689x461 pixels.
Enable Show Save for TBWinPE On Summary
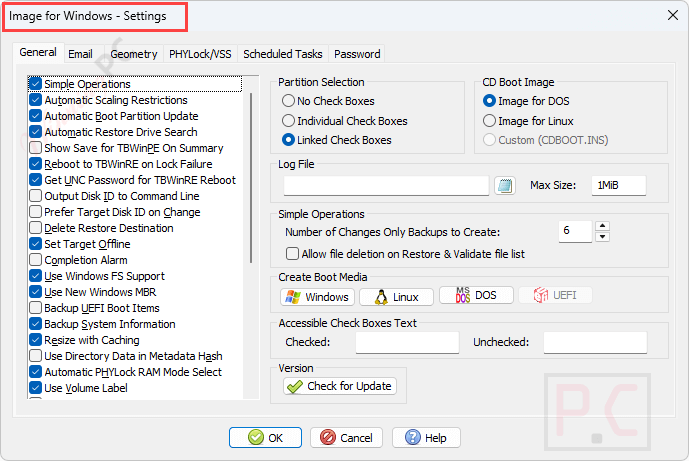(x=36, y=148)
